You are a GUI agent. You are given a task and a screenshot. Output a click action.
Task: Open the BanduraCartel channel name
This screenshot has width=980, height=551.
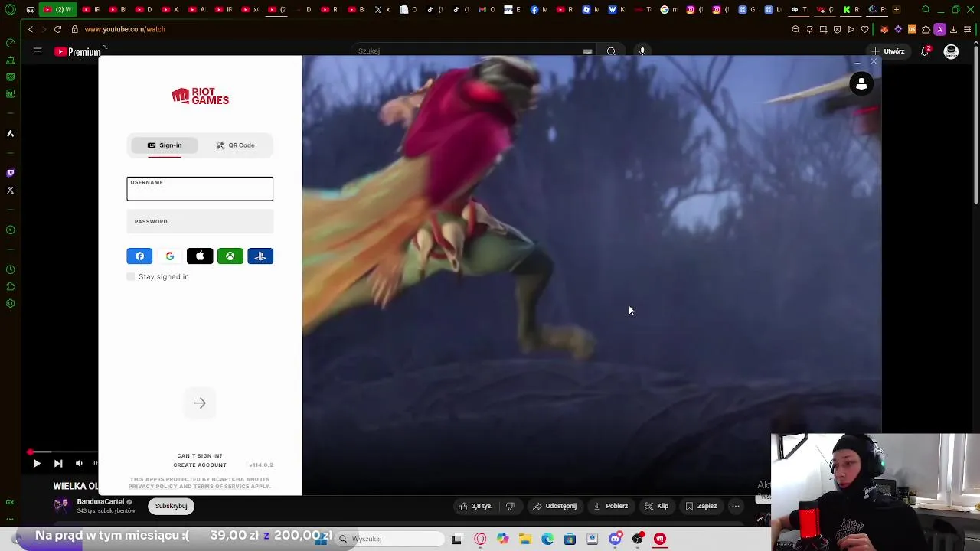tap(100, 502)
